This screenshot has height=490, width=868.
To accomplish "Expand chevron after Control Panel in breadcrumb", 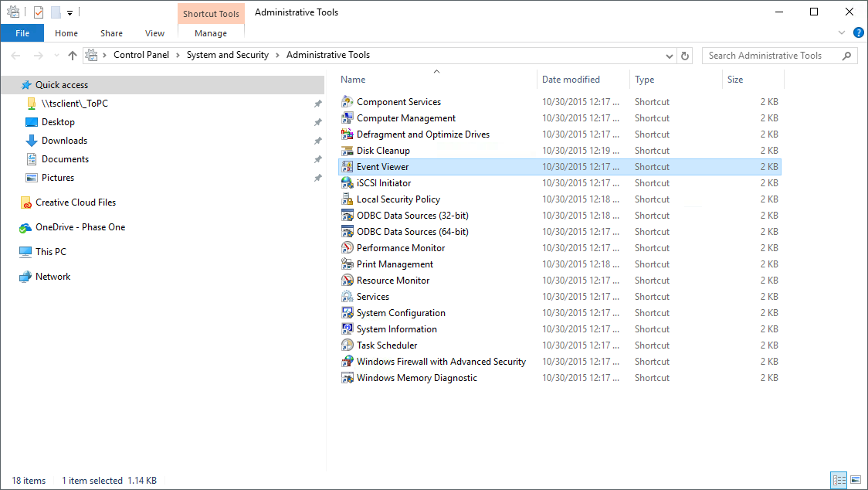I will [x=178, y=56].
